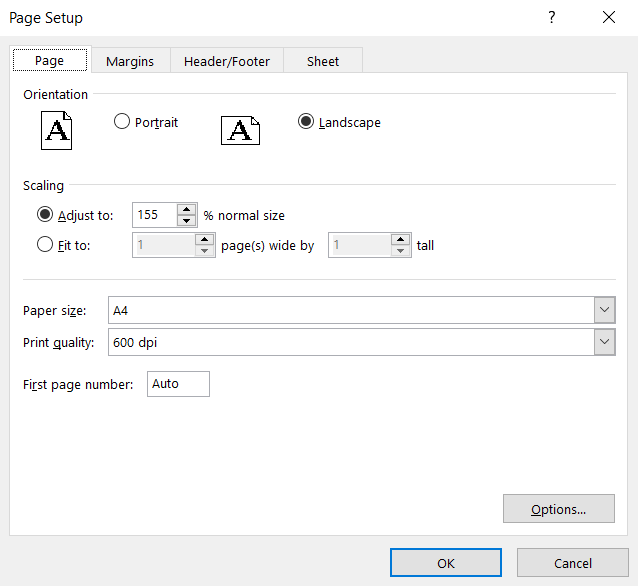638x586 pixels.
Task: Click the Adjust to percentage field showing 155
Action: [155, 215]
